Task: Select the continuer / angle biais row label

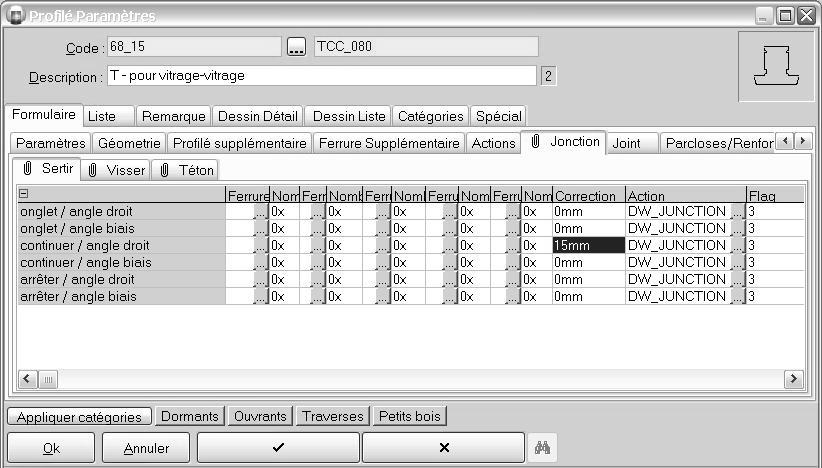Action: coord(121,263)
